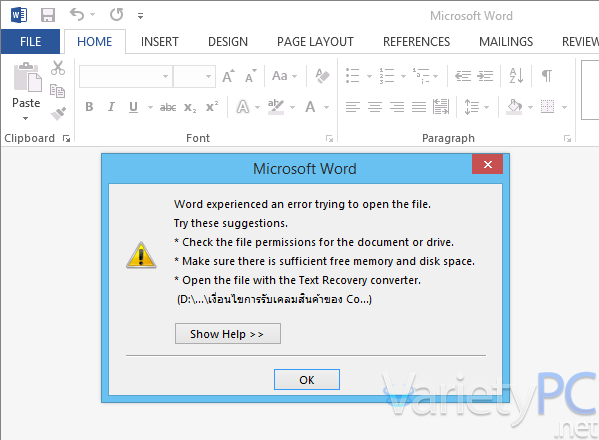599x440 pixels.
Task: Open Customize Quick Access Toolbar dropdown
Action: pyautogui.click(x=140, y=16)
